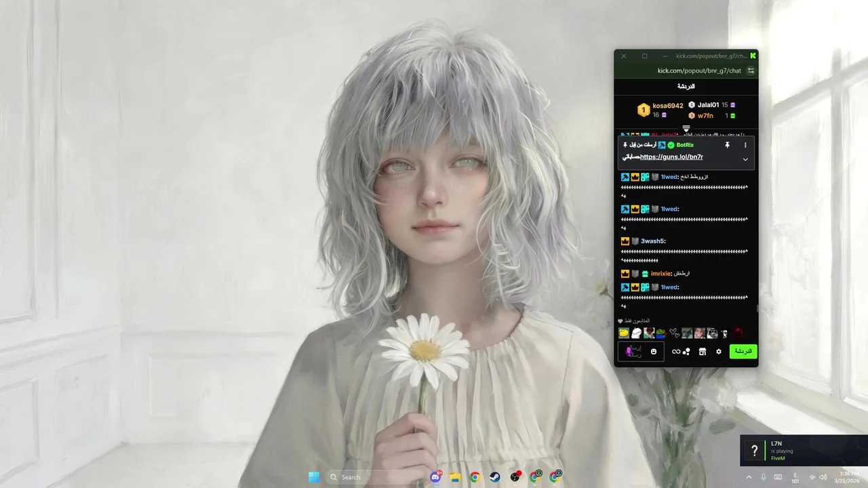Open chat settings gear icon
Screen dimensions: 868x488
point(719,352)
